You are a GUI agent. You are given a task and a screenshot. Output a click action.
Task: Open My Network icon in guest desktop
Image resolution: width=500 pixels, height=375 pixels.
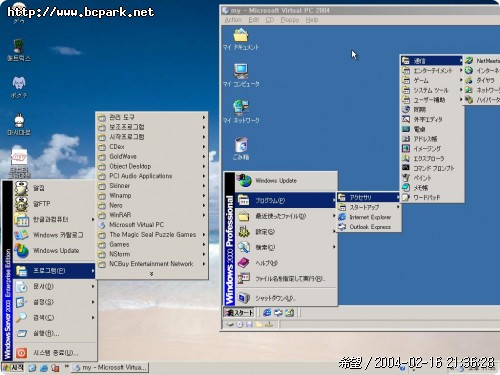(x=241, y=112)
